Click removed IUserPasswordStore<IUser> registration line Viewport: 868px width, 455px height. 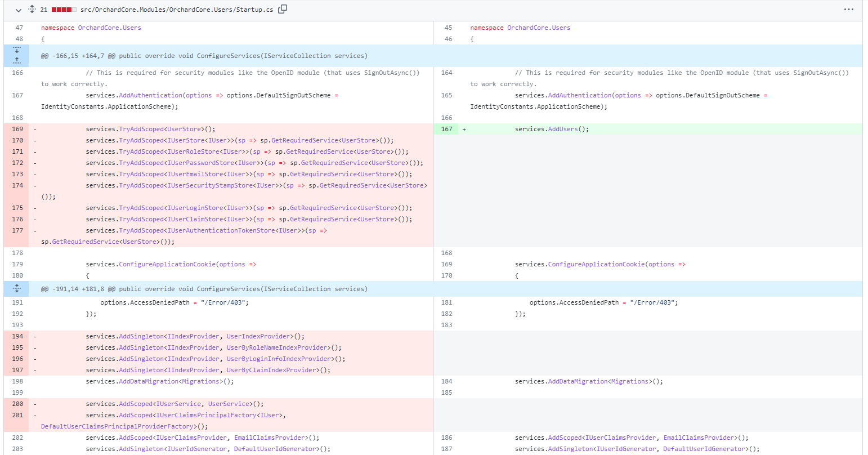254,163
